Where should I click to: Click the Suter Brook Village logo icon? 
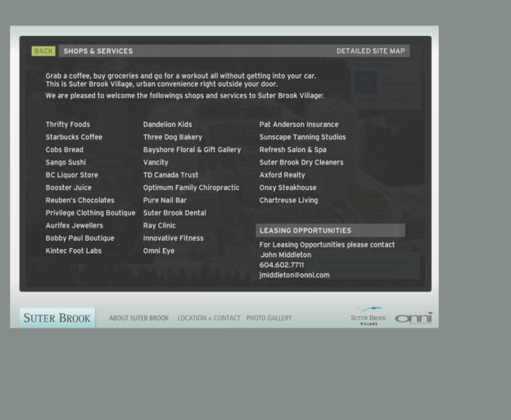369,316
